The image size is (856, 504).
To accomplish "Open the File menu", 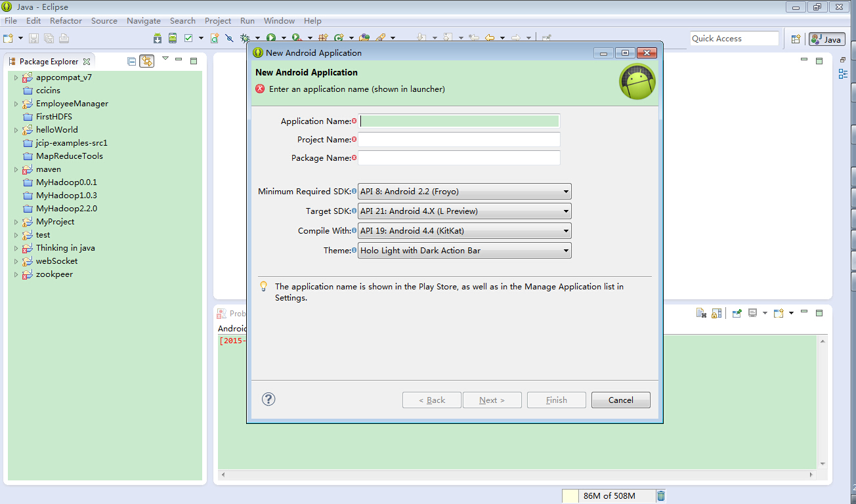I will (11, 20).
